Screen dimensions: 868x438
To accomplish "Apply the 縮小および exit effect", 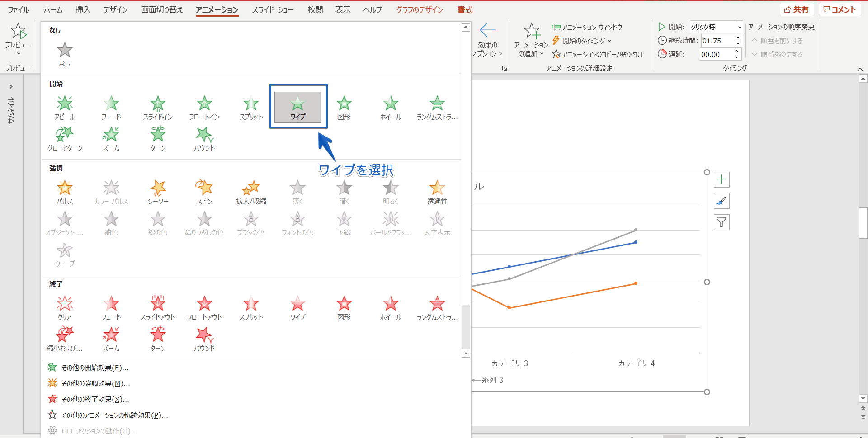I will (x=65, y=339).
